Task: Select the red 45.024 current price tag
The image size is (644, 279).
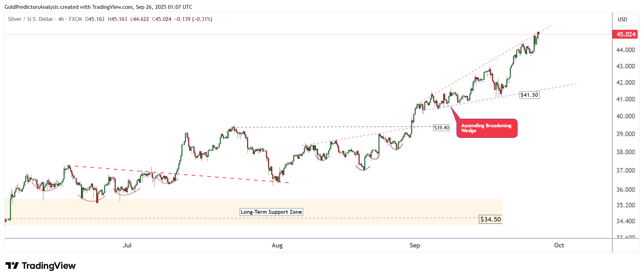Action: point(626,34)
